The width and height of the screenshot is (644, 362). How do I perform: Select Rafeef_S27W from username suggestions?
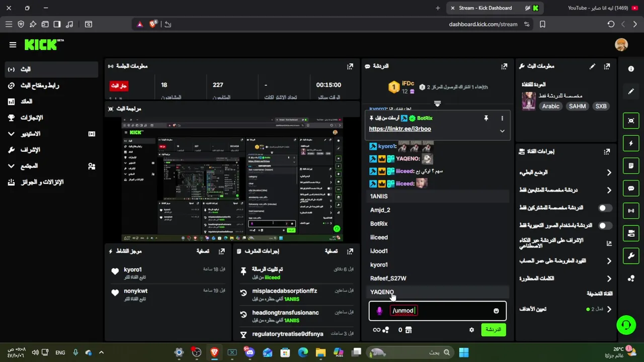click(x=438, y=279)
